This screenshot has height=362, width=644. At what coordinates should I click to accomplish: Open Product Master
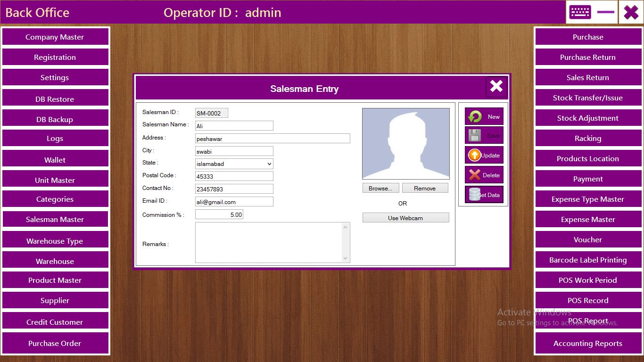(55, 280)
